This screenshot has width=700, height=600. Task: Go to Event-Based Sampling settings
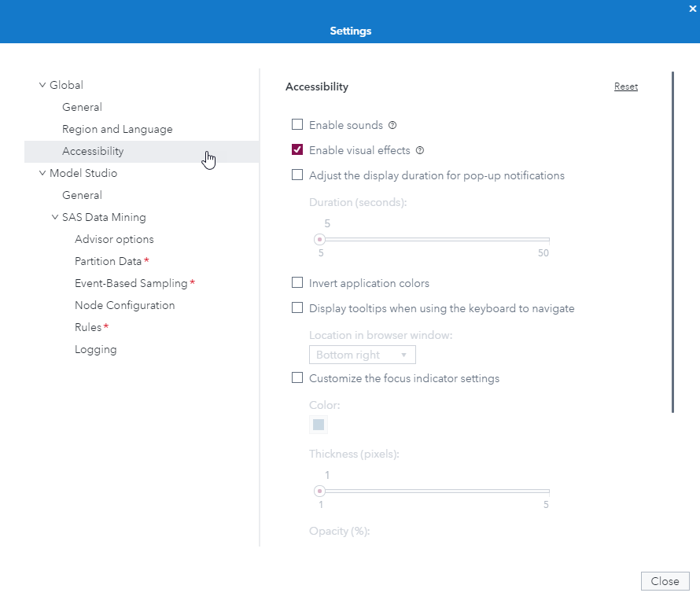point(131,283)
